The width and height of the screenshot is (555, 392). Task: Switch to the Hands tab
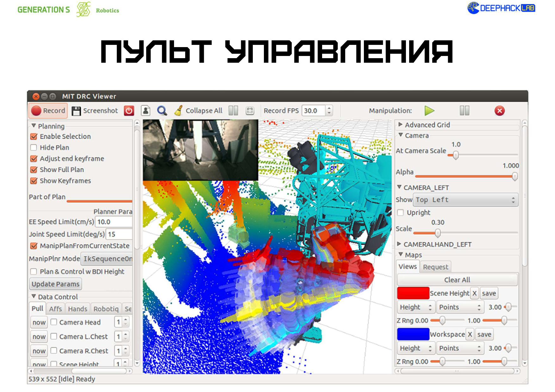(x=78, y=309)
